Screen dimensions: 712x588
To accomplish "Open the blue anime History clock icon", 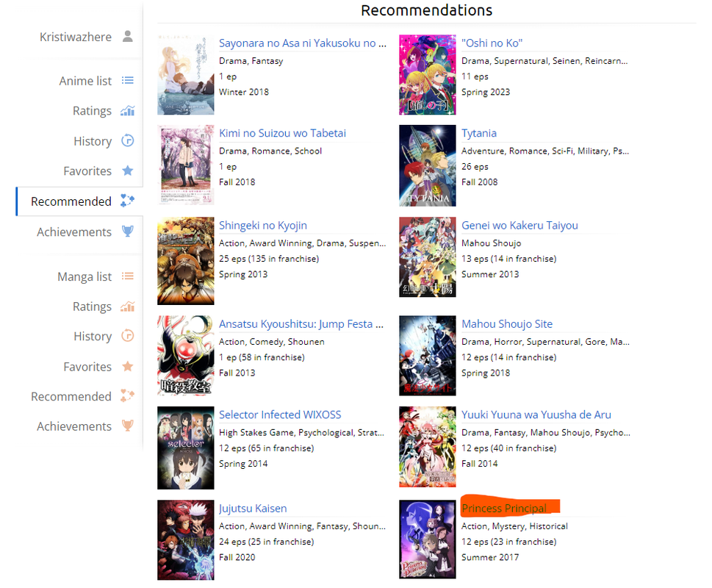I will coord(128,141).
